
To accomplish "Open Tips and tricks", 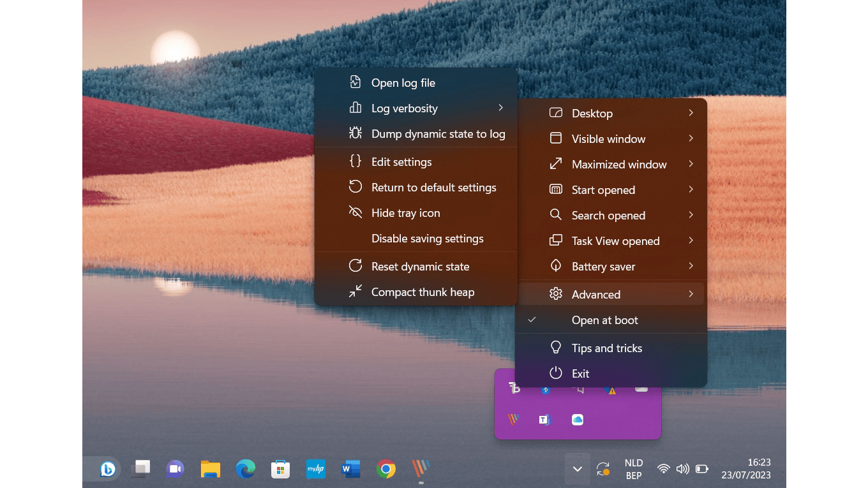I will 611,348.
